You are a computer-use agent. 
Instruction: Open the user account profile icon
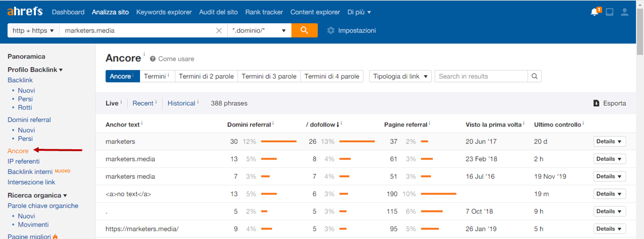click(625, 12)
